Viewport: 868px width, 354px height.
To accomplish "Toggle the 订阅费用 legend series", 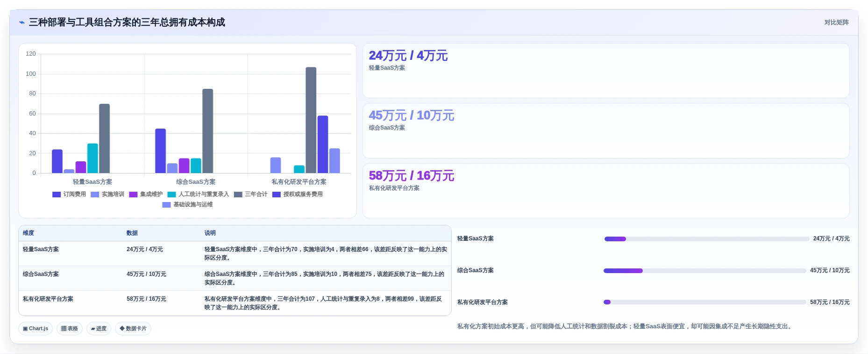I will [x=69, y=194].
